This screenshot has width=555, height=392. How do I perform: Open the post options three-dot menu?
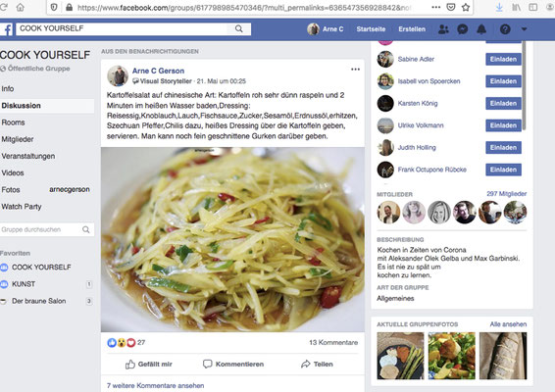[355, 70]
